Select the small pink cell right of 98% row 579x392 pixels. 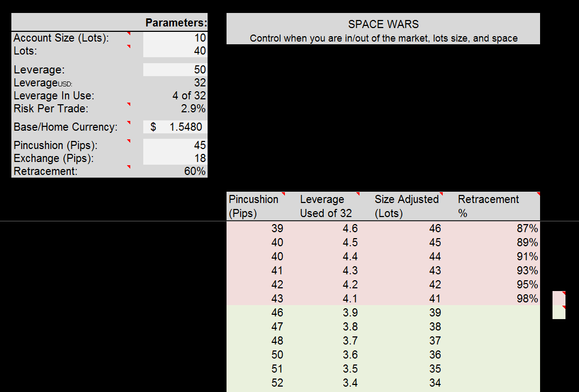[558, 298]
